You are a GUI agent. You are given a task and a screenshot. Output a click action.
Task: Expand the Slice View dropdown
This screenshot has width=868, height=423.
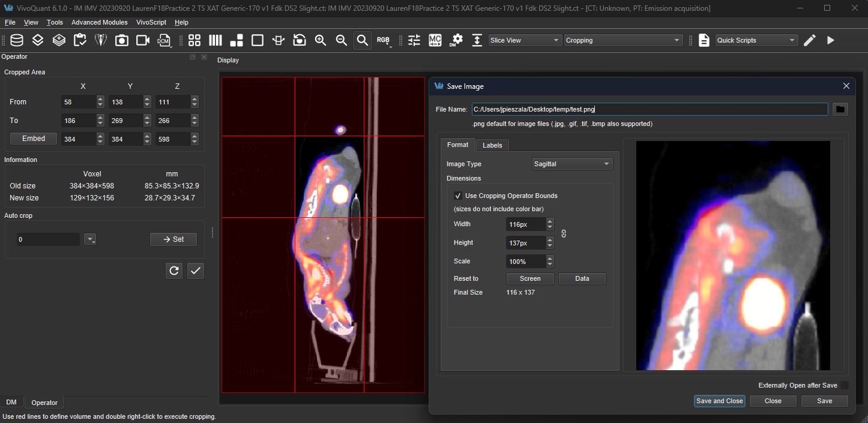tap(525, 40)
